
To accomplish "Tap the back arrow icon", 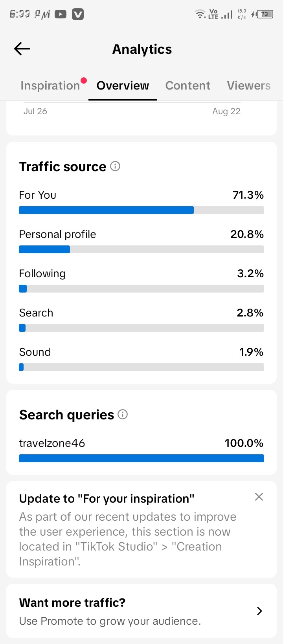I will 22,49.
